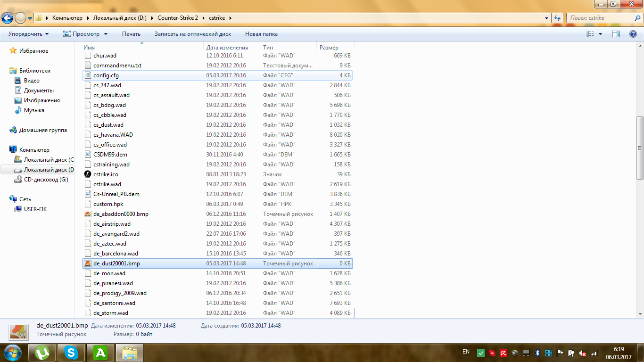Click the Bluetooth tray icon
Screen dimensions: 644x362
[x=537, y=353]
